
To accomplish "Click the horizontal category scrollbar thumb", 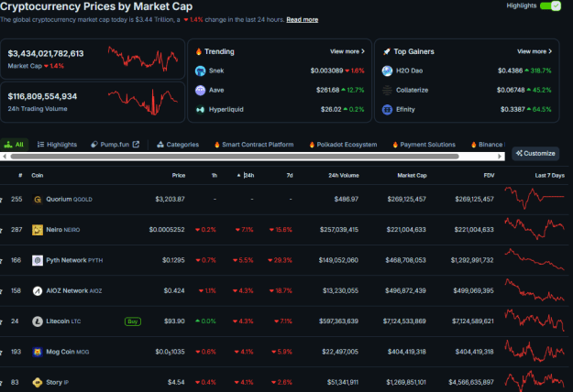I will tap(235, 157).
